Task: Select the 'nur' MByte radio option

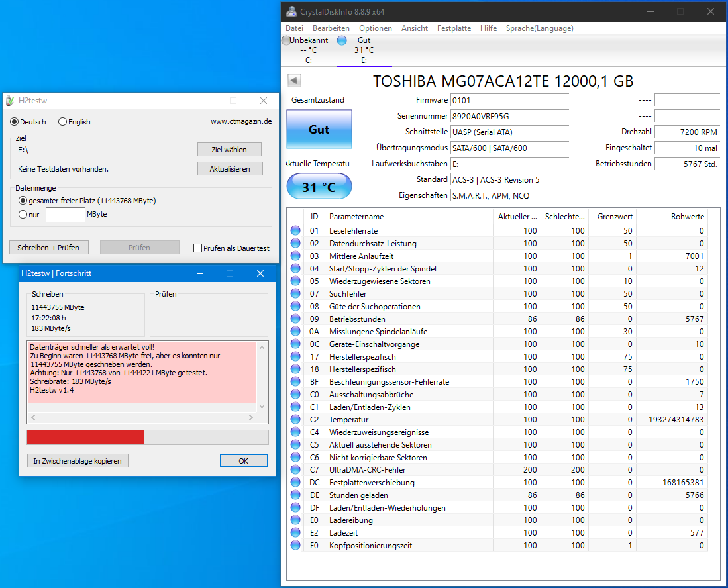Action: tap(23, 214)
